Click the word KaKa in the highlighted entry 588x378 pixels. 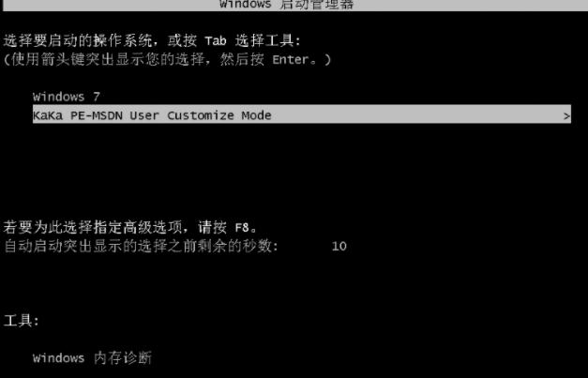48,115
